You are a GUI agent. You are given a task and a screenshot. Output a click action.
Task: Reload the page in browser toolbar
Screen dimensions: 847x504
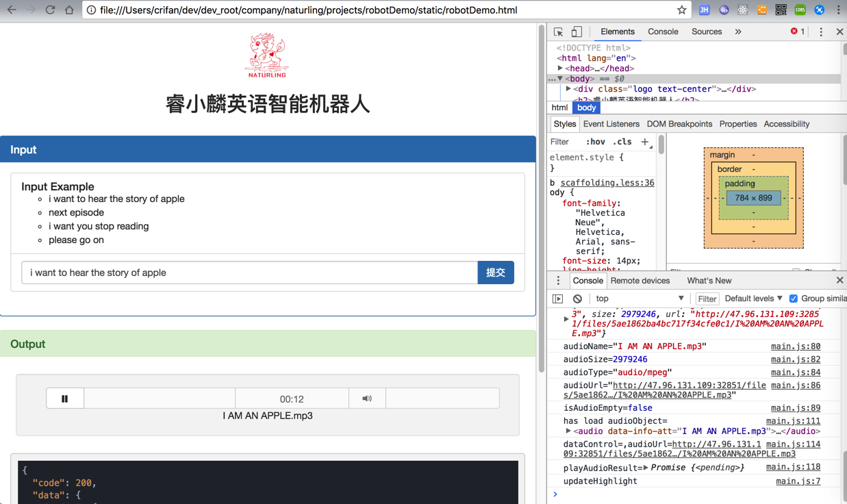(x=50, y=10)
